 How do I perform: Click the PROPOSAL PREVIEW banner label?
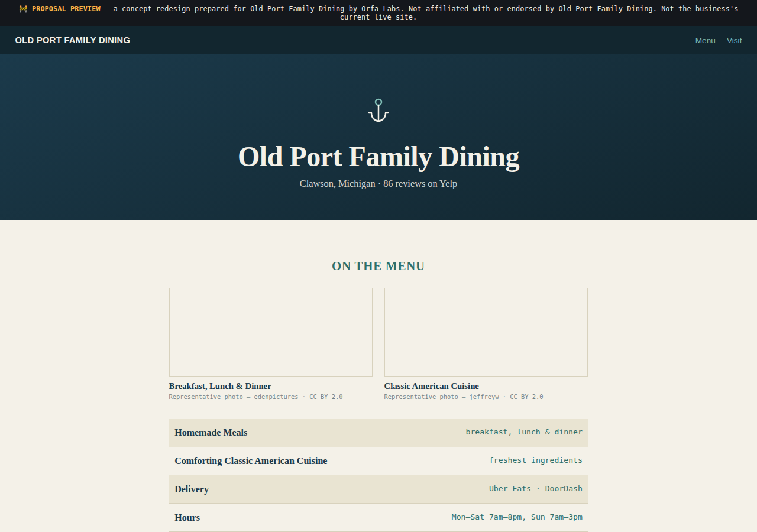click(x=66, y=9)
